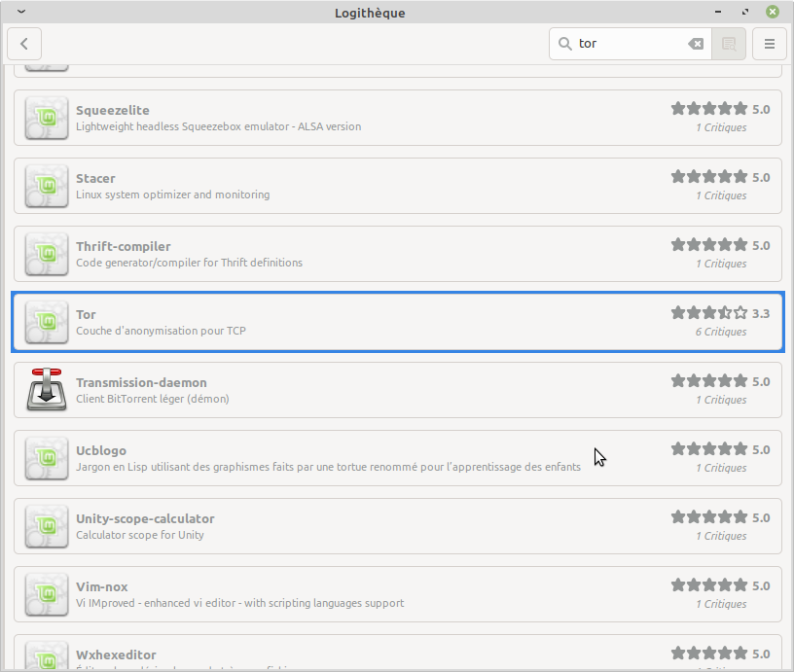Click '6 Critiques' under Tor rating
794x672 pixels.
(x=721, y=332)
